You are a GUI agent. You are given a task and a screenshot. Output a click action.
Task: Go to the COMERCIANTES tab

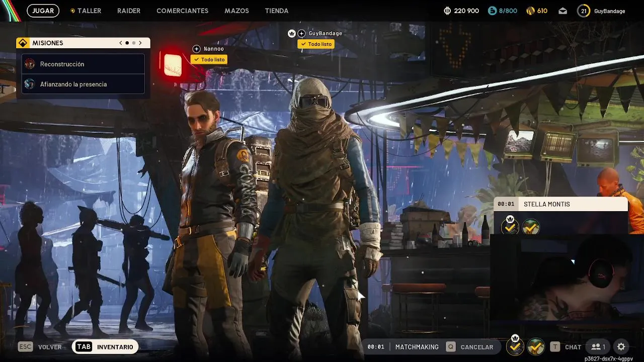click(182, 11)
